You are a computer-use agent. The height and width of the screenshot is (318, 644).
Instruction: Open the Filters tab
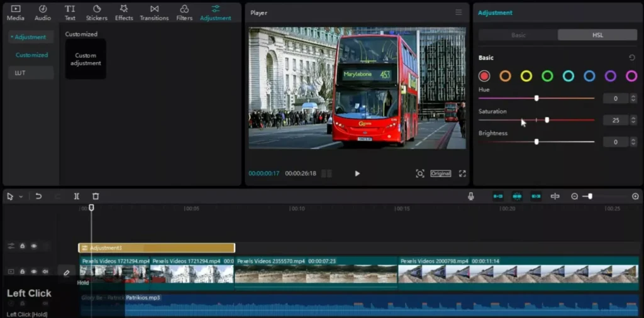pos(184,13)
